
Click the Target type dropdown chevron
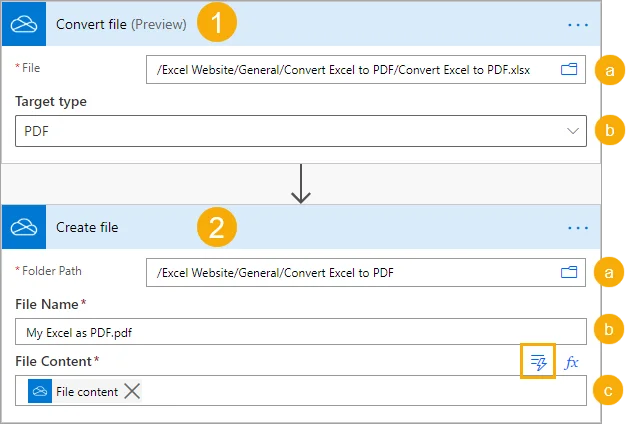[x=573, y=131]
